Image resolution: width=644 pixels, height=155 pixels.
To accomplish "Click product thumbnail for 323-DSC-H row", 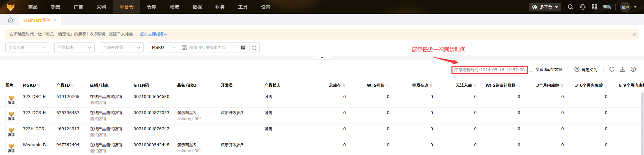I will (x=11, y=100).
